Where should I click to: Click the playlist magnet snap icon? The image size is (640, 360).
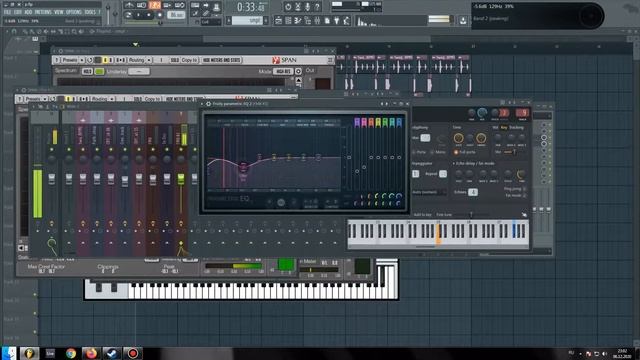(13, 31)
